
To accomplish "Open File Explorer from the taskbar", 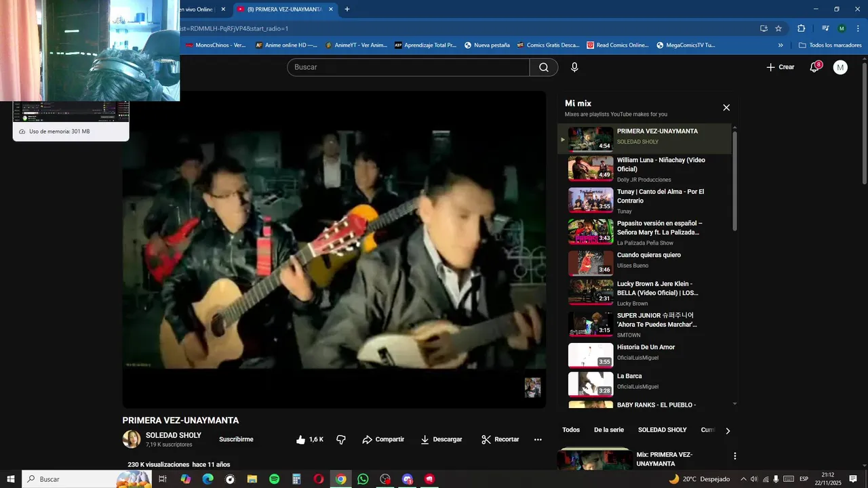I will pos(252,479).
